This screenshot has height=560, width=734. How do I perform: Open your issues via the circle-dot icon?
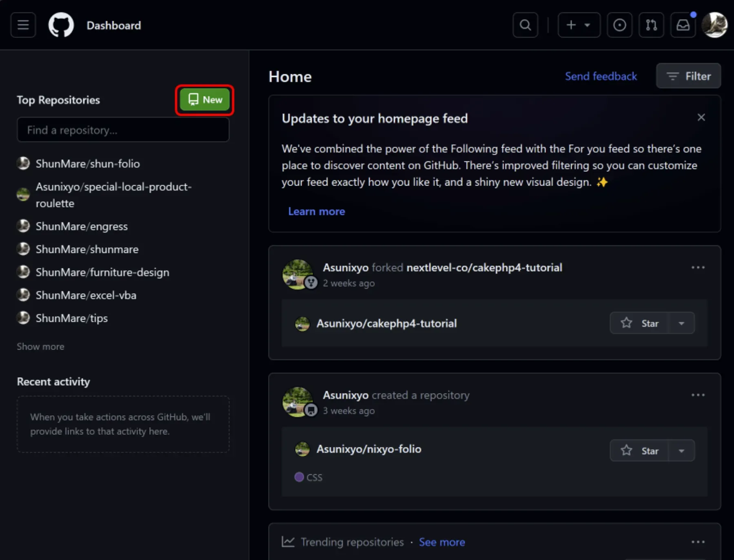(x=619, y=25)
